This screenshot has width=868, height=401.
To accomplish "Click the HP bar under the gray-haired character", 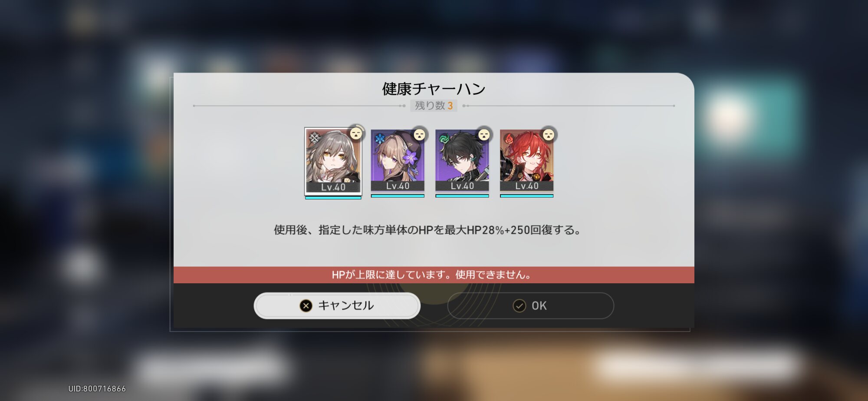I will tap(333, 198).
